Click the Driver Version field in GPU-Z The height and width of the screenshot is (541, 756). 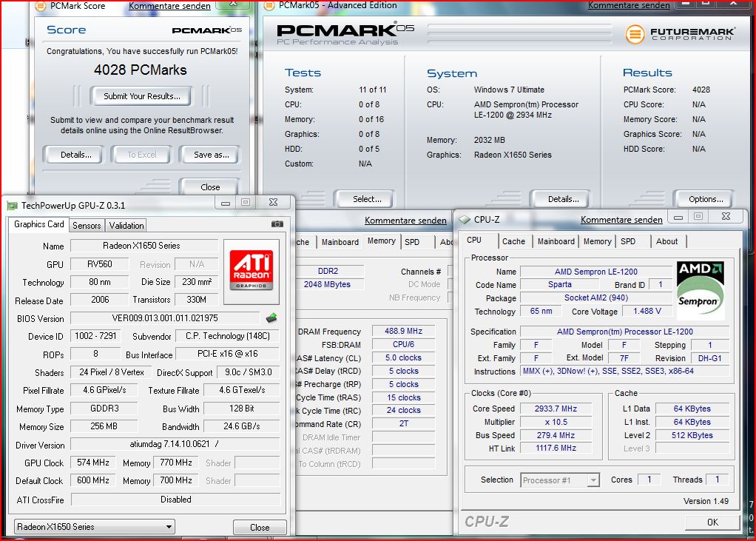(x=175, y=444)
